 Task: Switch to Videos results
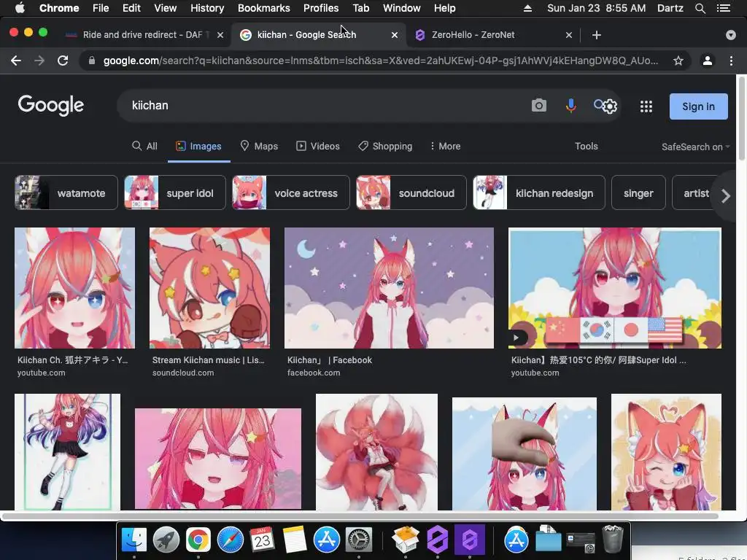pyautogui.click(x=318, y=146)
